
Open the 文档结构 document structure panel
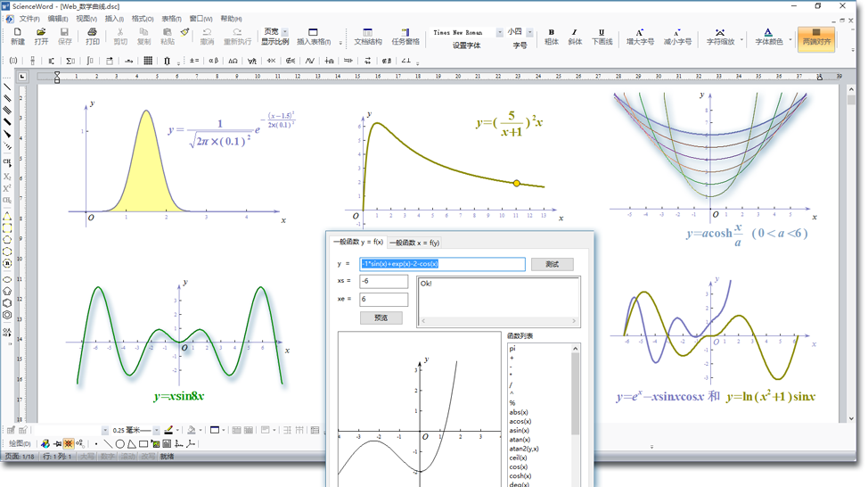point(368,36)
